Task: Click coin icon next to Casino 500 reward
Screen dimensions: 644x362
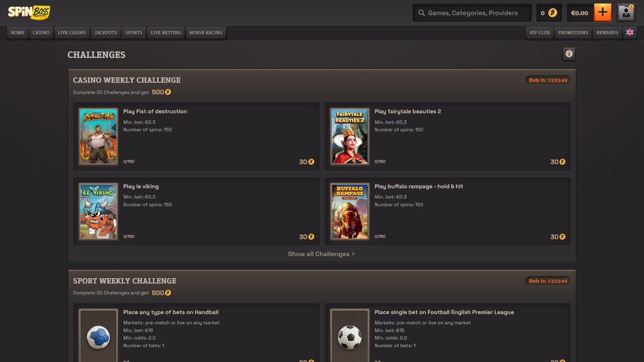Action: coord(168,92)
